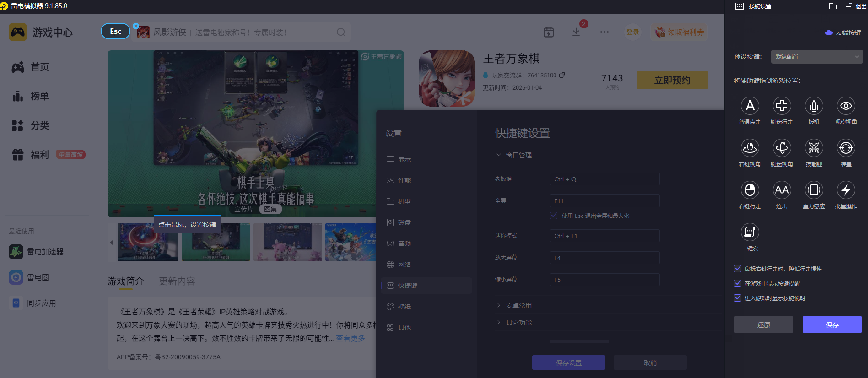Click the 领取福利券 coupon button
The height and width of the screenshot is (378, 868).
[679, 32]
